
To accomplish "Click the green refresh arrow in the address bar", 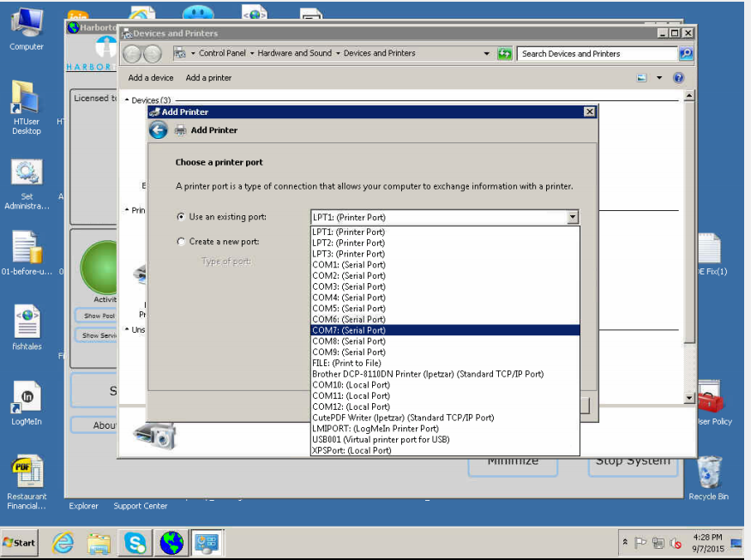I will pos(505,53).
